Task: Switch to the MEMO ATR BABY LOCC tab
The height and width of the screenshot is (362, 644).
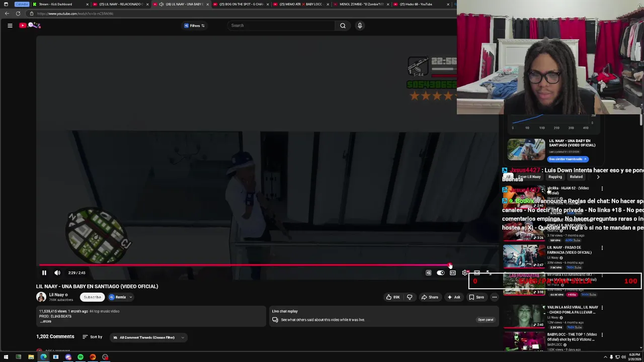Action: [301, 4]
